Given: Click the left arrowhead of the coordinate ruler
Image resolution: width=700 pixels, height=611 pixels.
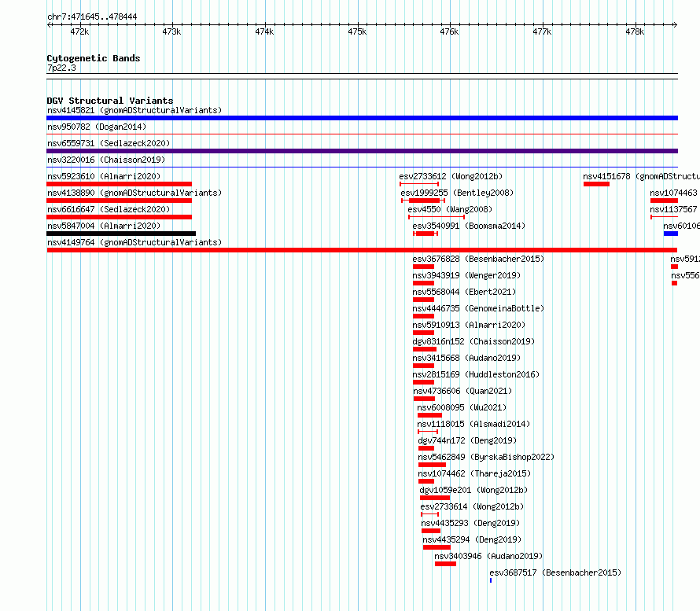Looking at the screenshot, I should coord(49,24).
